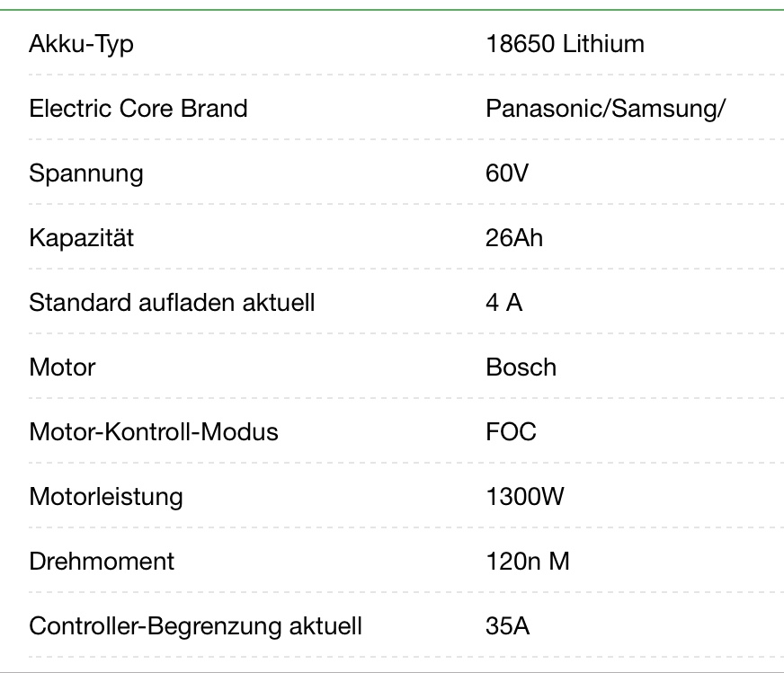Click Standard aufladen aktuell label

(172, 302)
